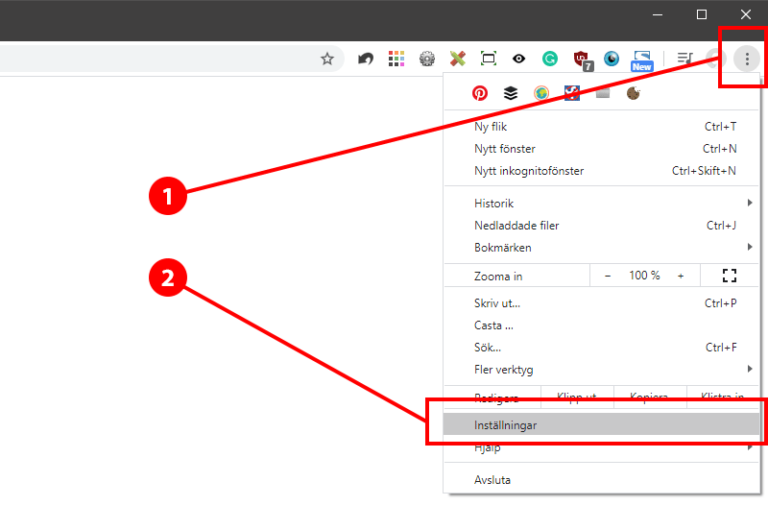Click the black eye extension icon

click(x=519, y=59)
